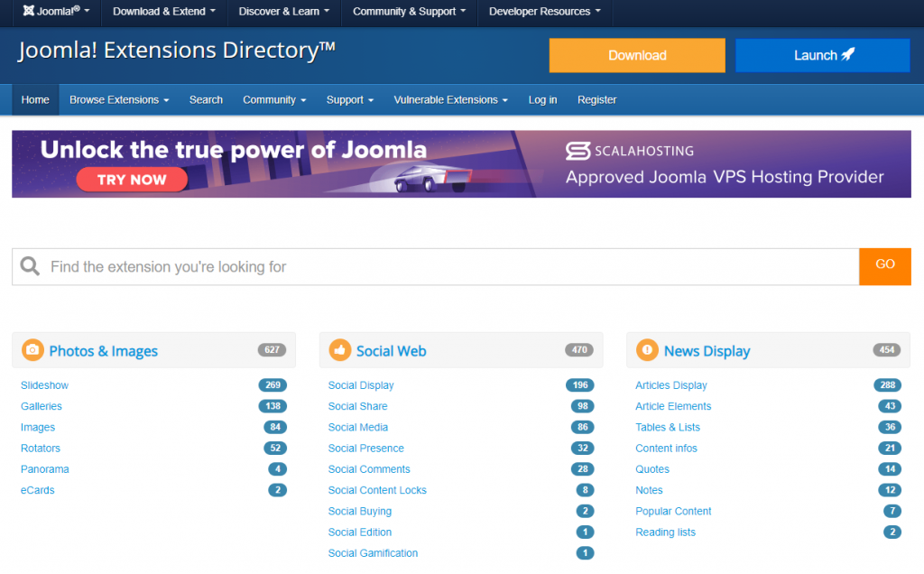
Task: Expand Download & Extend dropdown
Action: point(164,11)
